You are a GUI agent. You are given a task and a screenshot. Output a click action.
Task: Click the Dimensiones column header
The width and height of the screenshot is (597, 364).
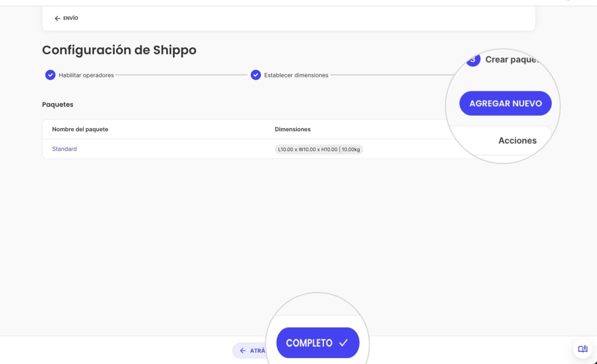click(293, 129)
